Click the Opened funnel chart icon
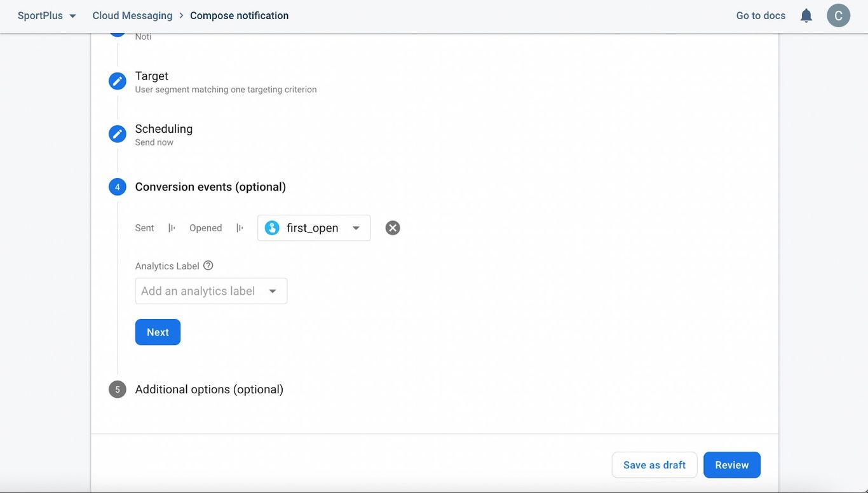 (240, 227)
